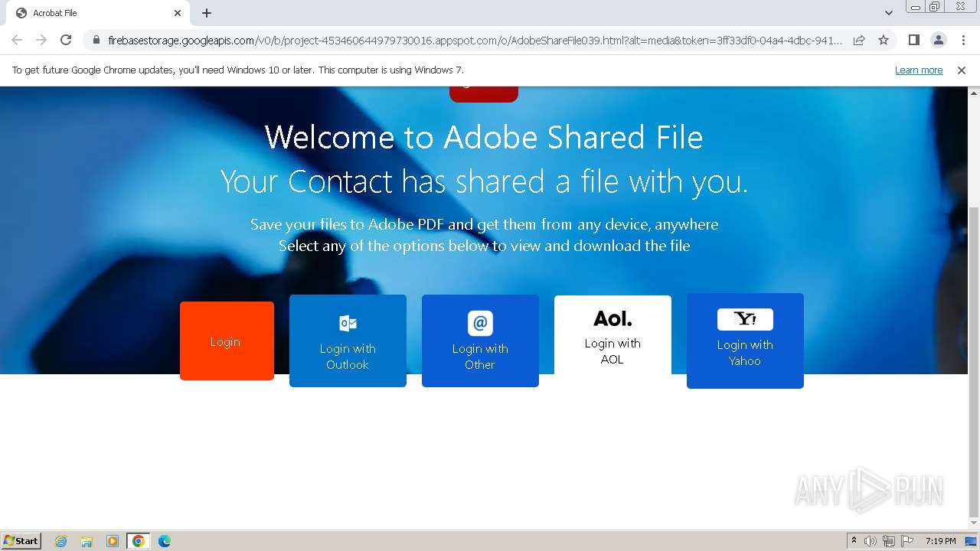Launch Internet Explorer from taskbar

tap(60, 541)
